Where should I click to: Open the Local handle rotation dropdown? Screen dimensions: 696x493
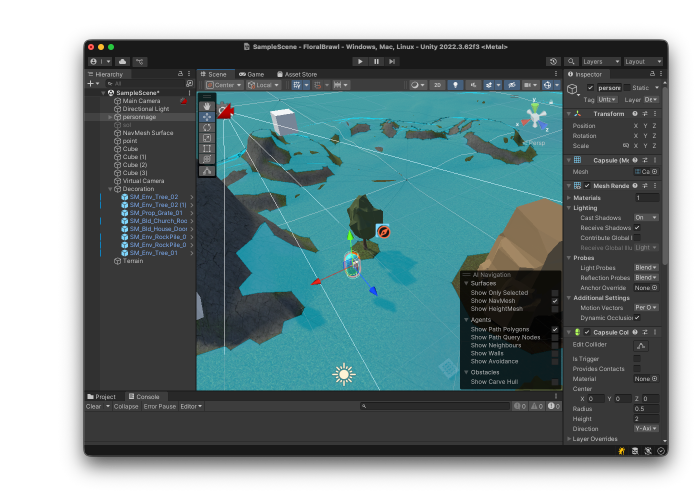[x=264, y=85]
